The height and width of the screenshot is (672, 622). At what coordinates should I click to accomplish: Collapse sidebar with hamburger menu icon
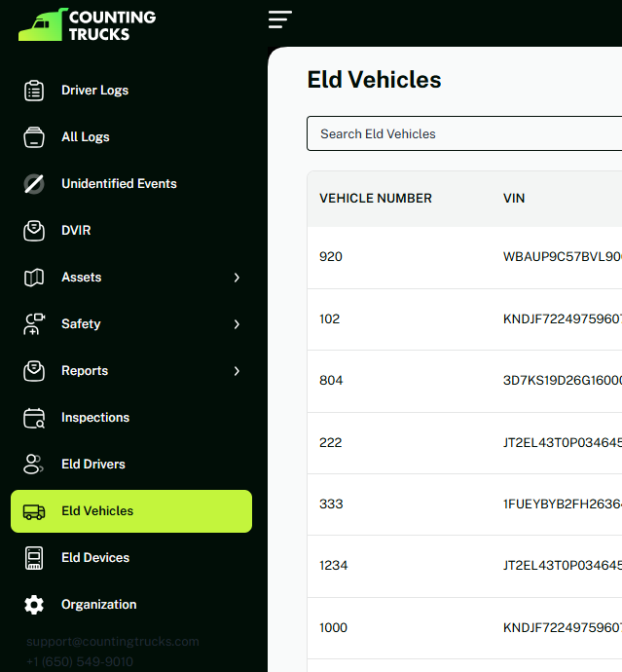coord(280,19)
